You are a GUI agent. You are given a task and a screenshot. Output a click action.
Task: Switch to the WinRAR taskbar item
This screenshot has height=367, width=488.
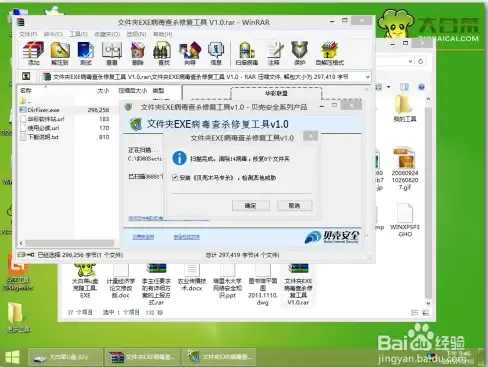(142, 357)
